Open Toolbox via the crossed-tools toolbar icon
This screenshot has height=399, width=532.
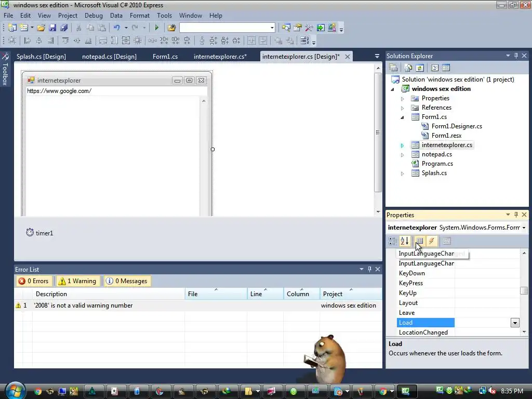[x=309, y=28]
